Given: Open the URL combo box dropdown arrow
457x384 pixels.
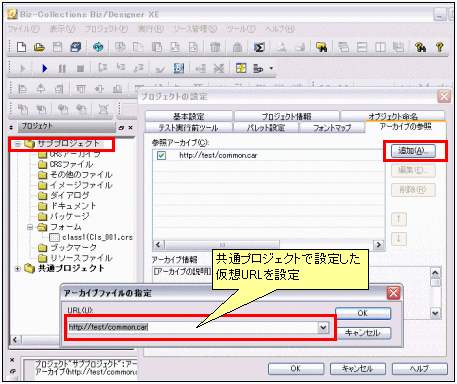Looking at the screenshot, I should (323, 327).
